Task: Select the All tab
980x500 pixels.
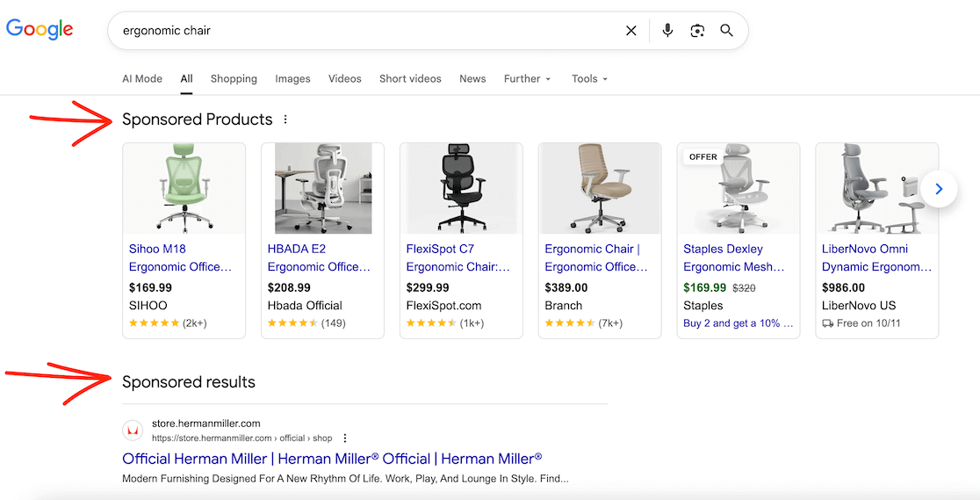Action: pos(186,79)
